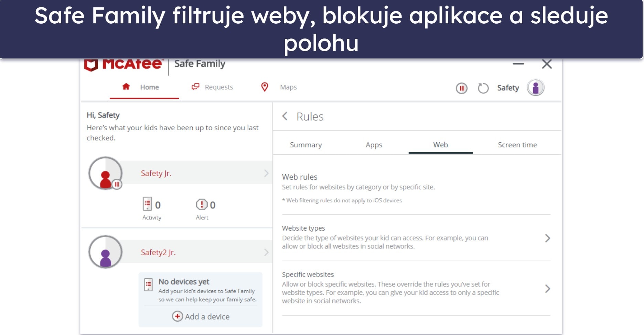The width and height of the screenshot is (644, 335).
Task: Open the Safety2 Jr. profile name
Action: coord(158,252)
